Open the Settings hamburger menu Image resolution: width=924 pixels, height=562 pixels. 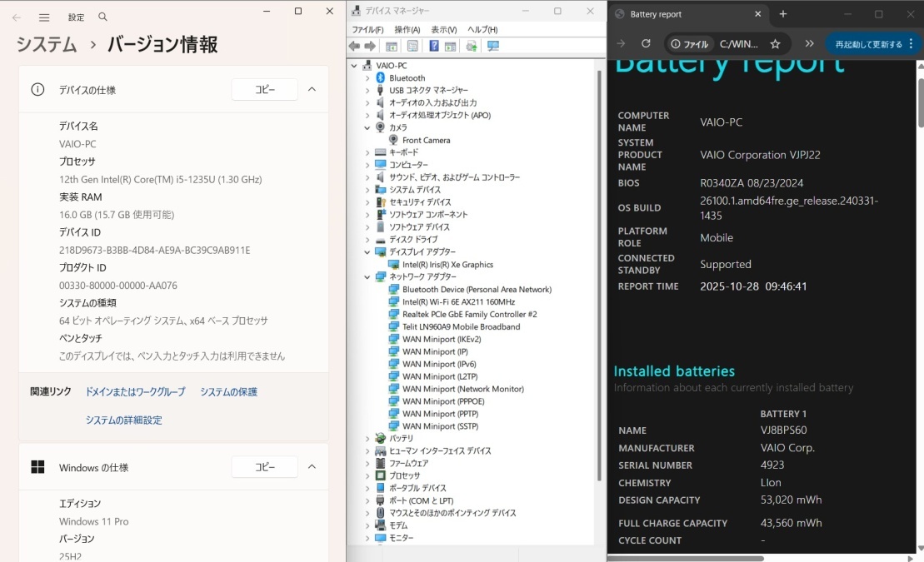pos(46,17)
